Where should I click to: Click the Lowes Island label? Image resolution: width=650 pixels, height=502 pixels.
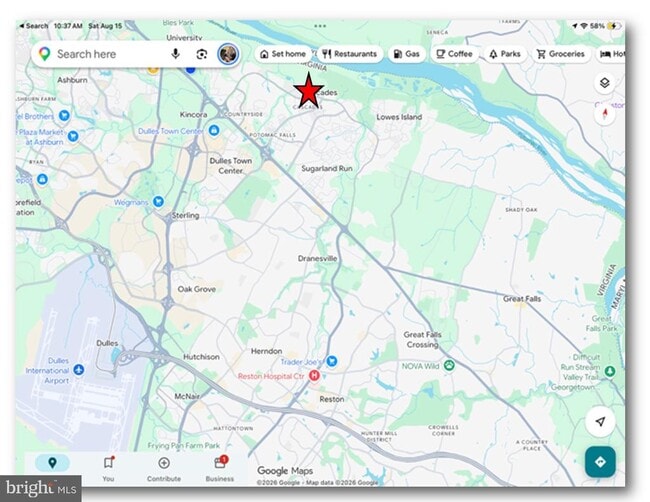coord(399,117)
